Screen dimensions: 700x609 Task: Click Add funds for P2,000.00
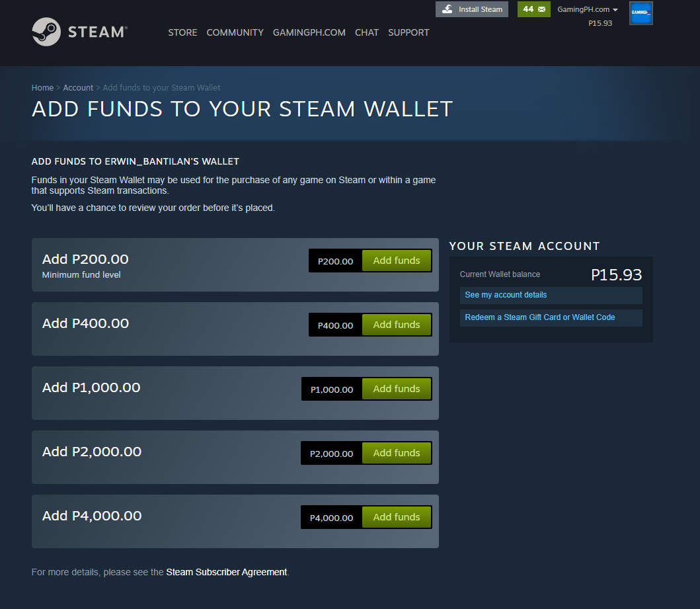pos(397,453)
